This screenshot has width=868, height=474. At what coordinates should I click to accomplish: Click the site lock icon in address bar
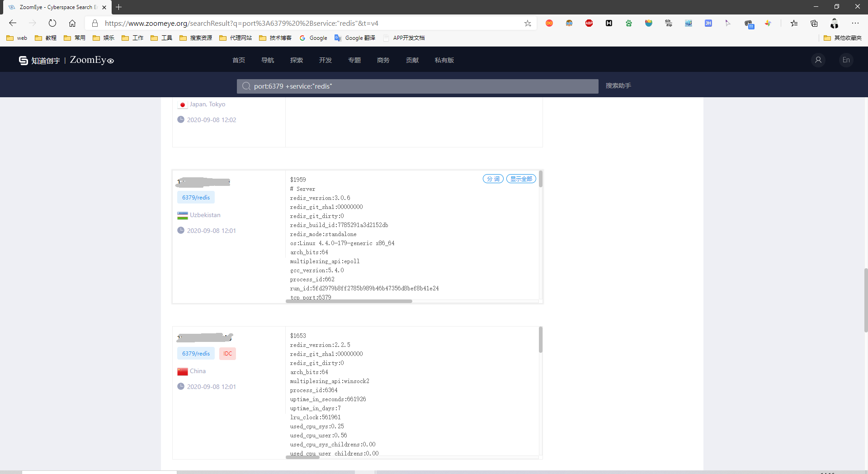[x=94, y=23]
